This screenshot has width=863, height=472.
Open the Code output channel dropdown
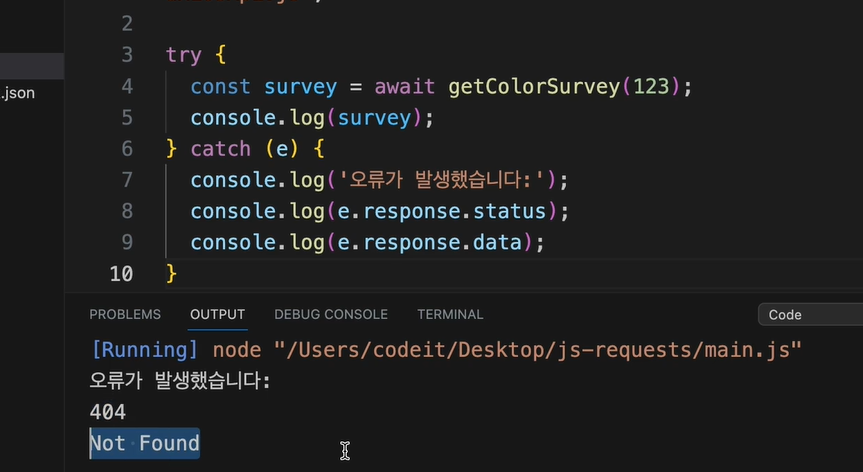click(810, 315)
